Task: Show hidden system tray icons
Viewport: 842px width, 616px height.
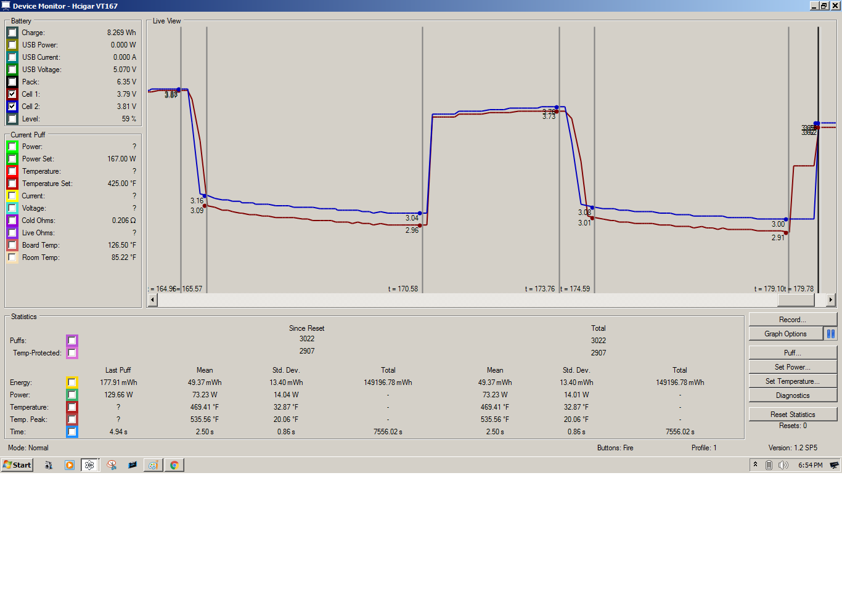Action: [755, 464]
